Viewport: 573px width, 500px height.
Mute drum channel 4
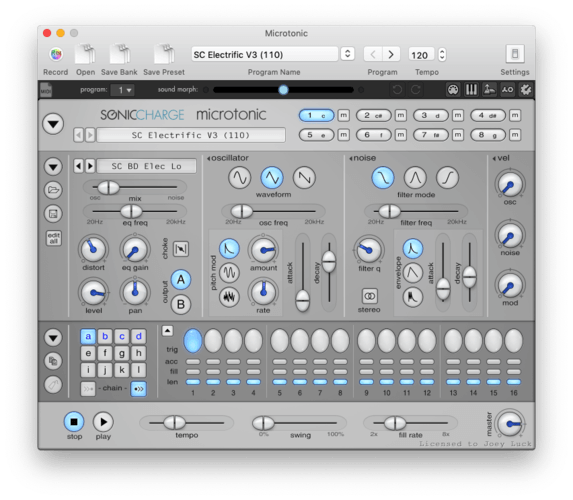click(515, 115)
